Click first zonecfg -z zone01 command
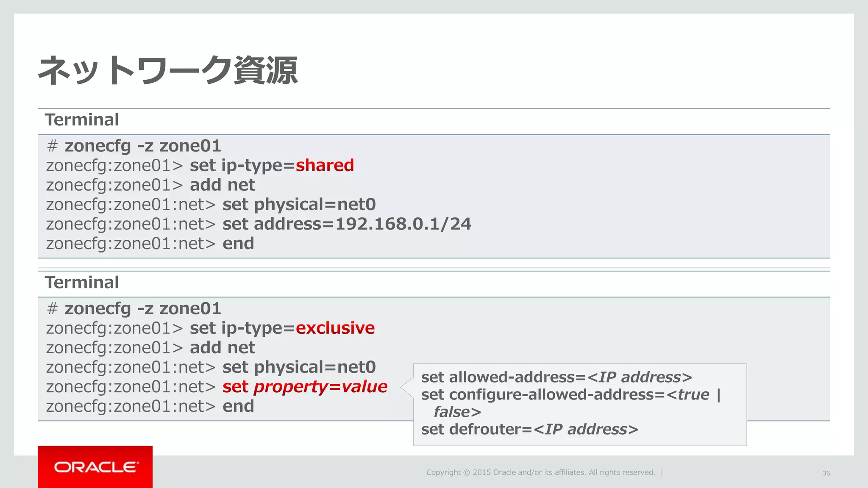Screen dimensions: 868x488 pos(143,146)
